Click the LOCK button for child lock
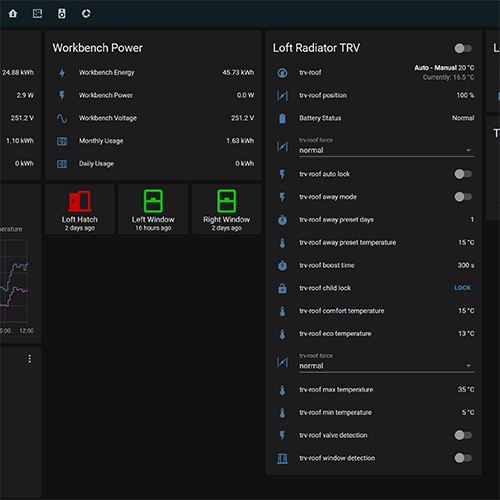 [463, 288]
